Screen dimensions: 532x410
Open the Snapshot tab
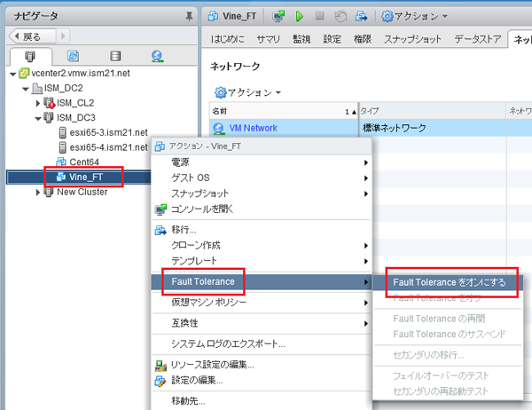(416, 40)
